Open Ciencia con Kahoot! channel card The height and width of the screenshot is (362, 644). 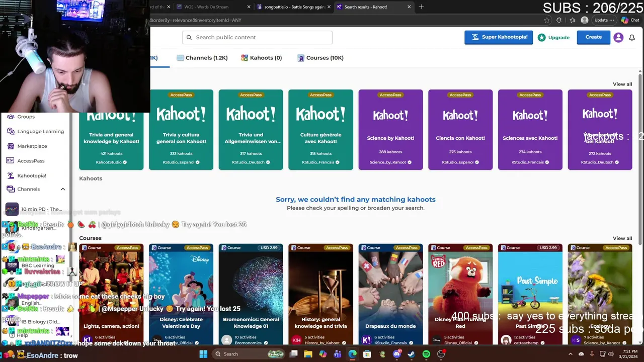pyautogui.click(x=460, y=130)
